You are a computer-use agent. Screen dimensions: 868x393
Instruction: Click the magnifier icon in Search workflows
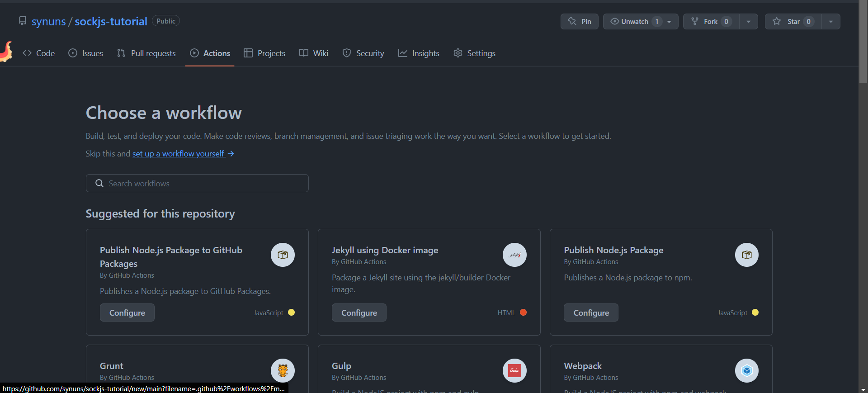[99, 183]
